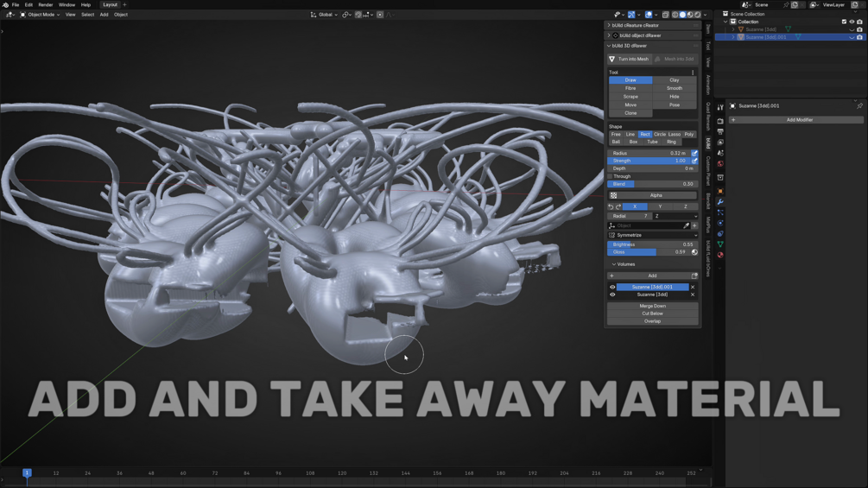Select the Clay tool
Screen dimensions: 868x488
tap(675, 80)
